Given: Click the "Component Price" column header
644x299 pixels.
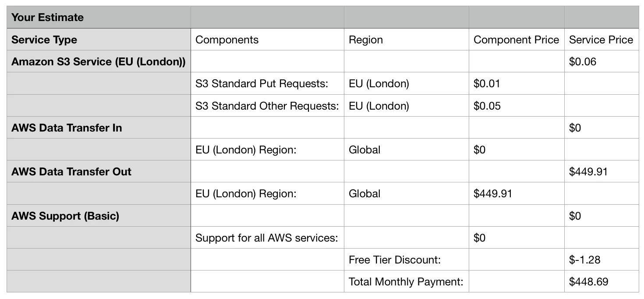Looking at the screenshot, I should [516, 40].
